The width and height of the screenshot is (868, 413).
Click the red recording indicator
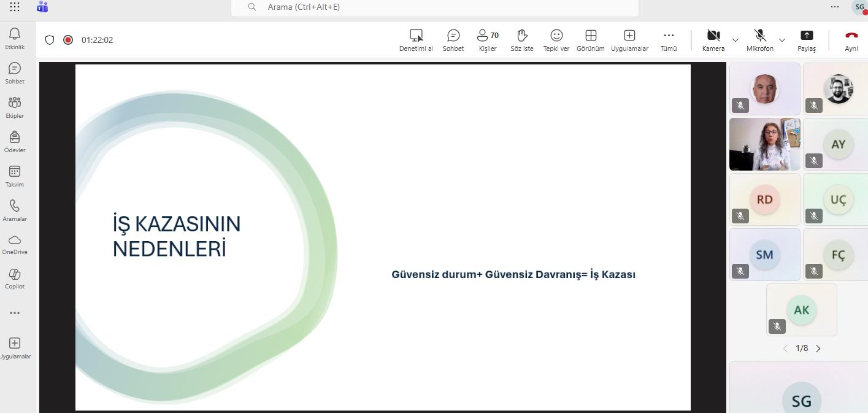(x=68, y=40)
